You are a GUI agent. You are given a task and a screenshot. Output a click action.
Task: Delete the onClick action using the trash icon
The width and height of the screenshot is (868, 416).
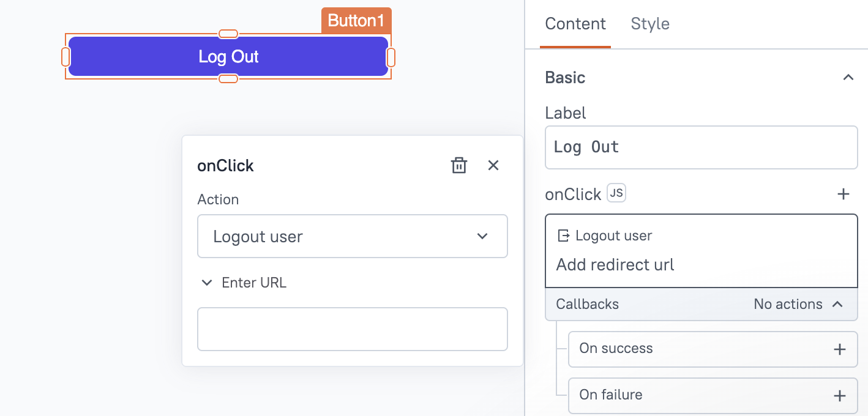[x=459, y=165]
